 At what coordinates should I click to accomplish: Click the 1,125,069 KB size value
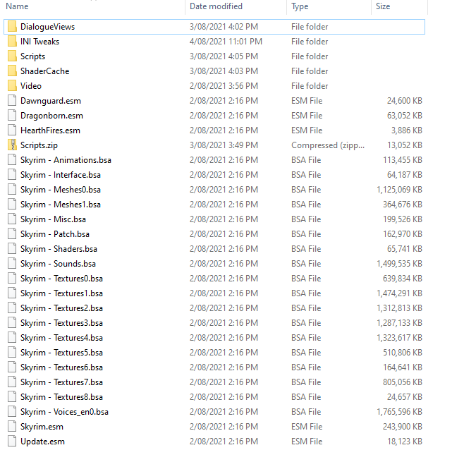[x=400, y=190]
